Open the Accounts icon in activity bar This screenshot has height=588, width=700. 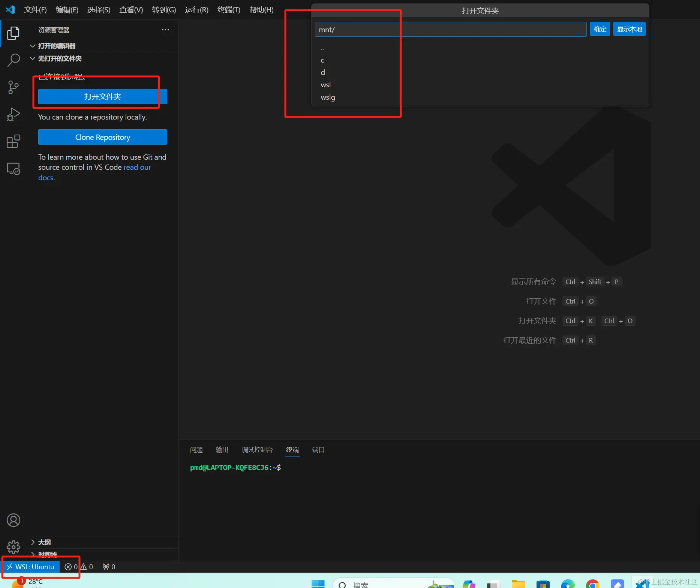click(13, 520)
